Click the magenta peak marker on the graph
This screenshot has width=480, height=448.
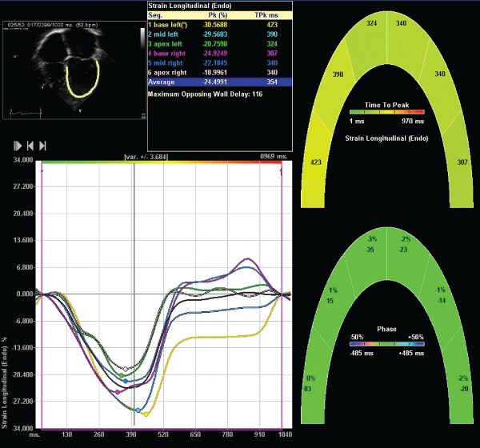pos(118,392)
